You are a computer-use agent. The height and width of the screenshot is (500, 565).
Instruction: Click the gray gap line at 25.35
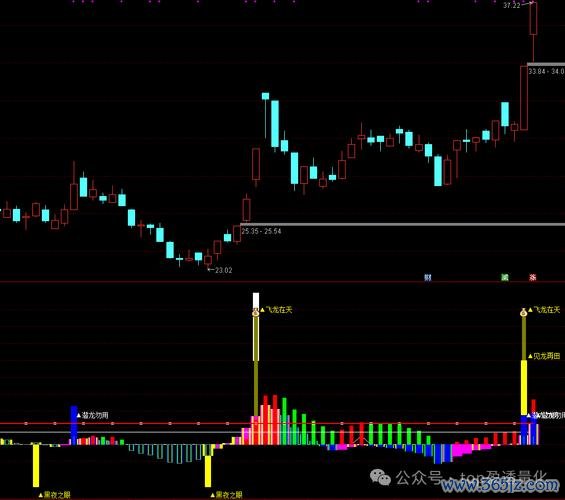point(402,224)
